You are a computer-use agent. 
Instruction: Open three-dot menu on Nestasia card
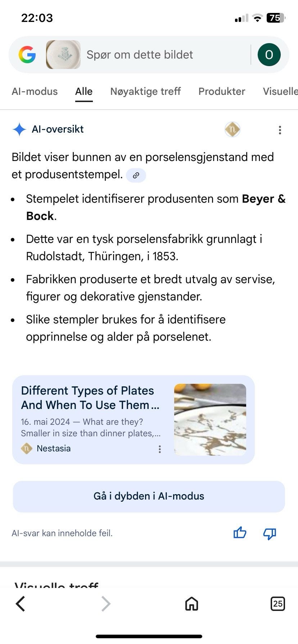[160, 449]
